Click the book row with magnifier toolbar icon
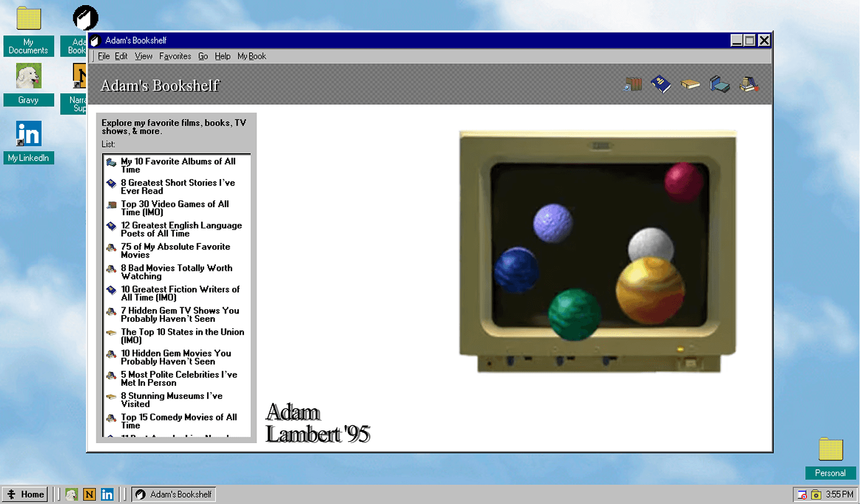Screen dimensions: 860x504 [632, 84]
